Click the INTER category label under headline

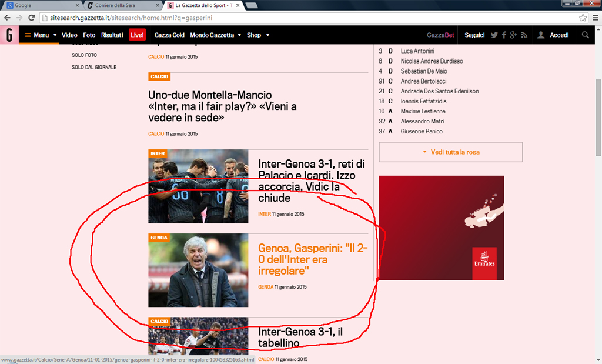coord(265,214)
